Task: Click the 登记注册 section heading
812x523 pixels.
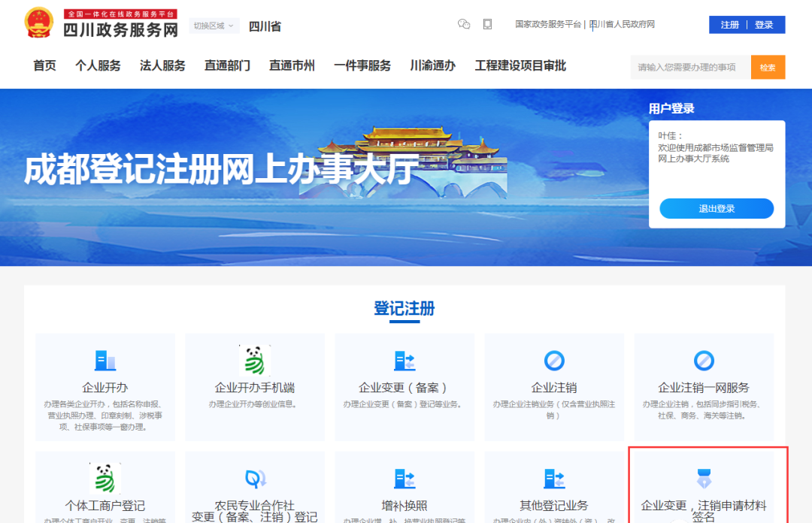Action: pos(404,309)
